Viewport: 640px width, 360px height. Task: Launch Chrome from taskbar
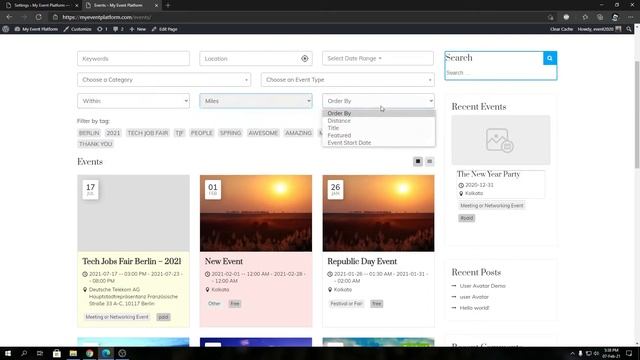tap(89, 353)
